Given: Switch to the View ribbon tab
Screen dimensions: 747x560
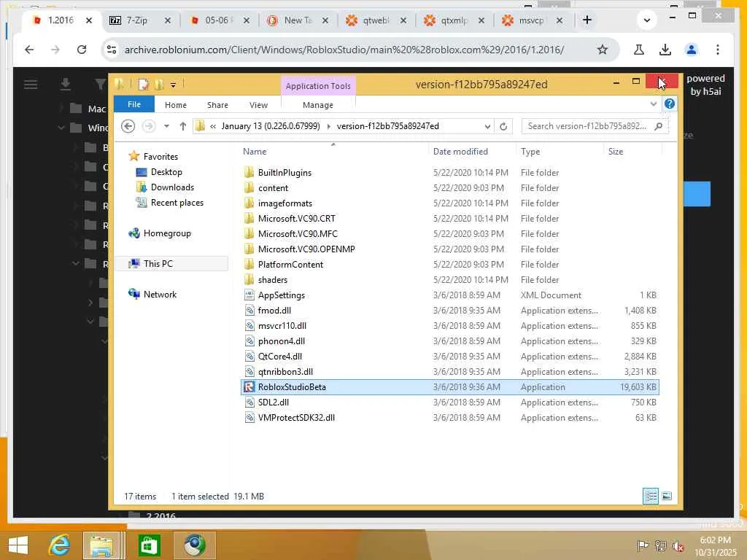Looking at the screenshot, I should [x=258, y=105].
